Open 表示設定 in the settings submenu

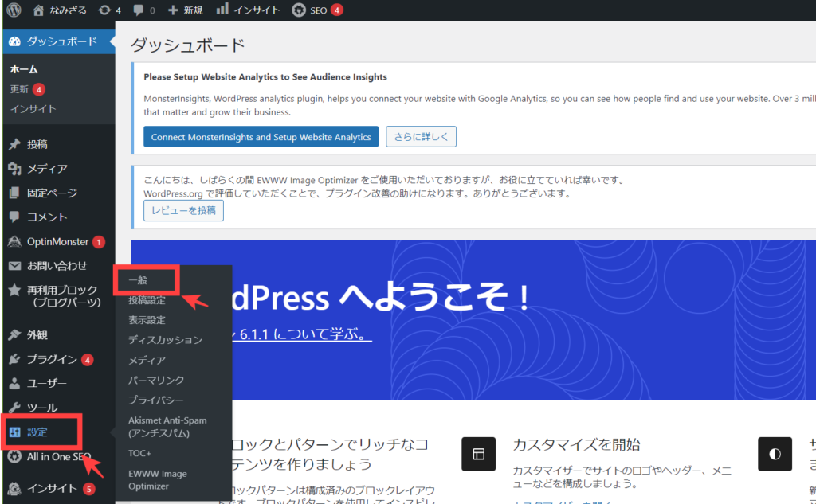click(x=147, y=320)
